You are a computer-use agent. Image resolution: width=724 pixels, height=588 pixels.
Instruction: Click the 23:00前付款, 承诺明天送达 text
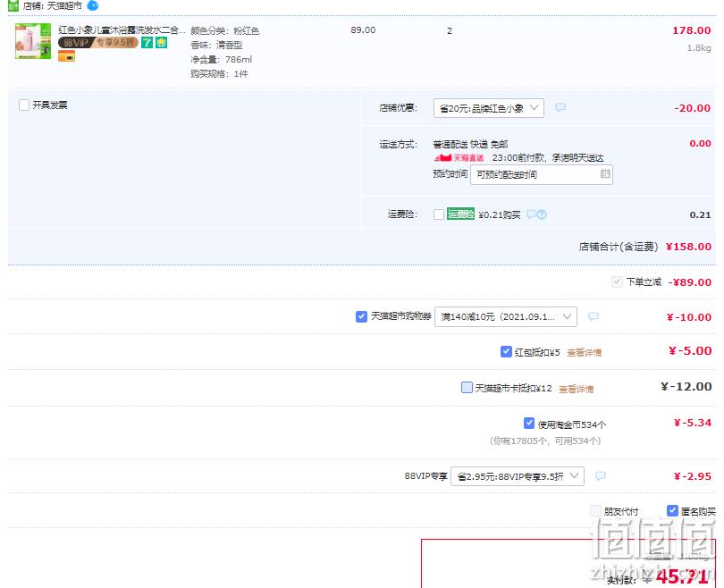[x=548, y=158]
